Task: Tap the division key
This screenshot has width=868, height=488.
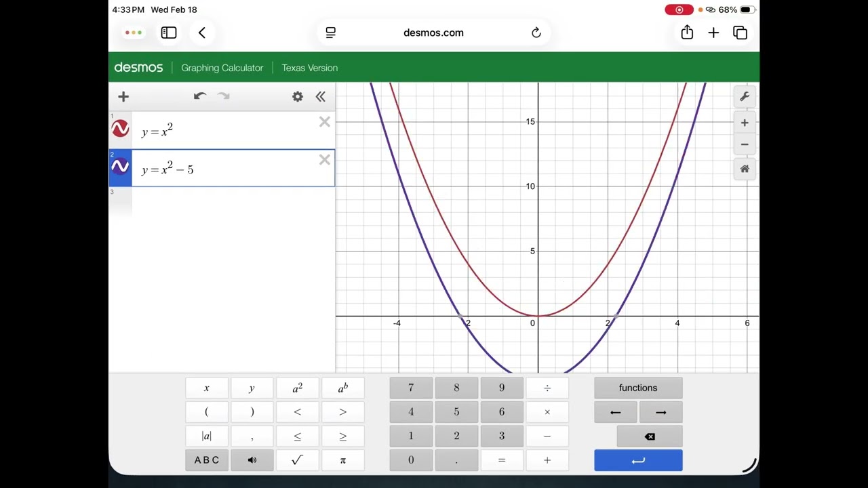Action: click(x=547, y=388)
